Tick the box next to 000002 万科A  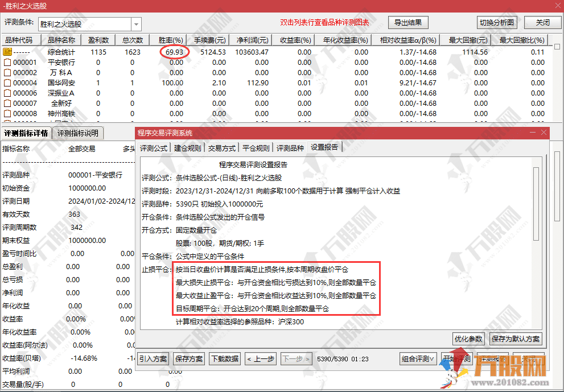(x=7, y=73)
